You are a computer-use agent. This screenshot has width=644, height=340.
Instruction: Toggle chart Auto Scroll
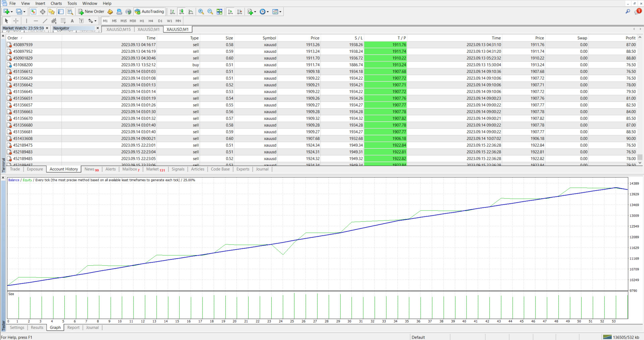[x=230, y=12]
